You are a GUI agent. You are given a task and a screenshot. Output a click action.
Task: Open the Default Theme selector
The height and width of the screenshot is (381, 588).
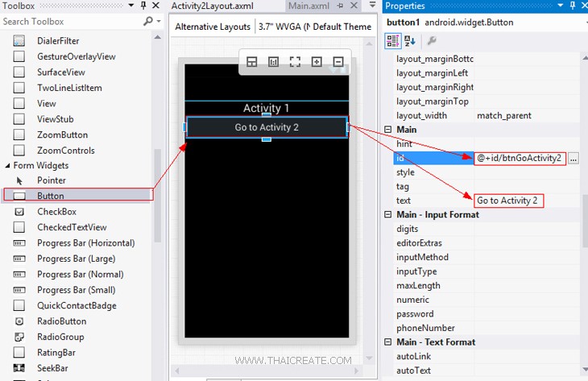click(342, 27)
